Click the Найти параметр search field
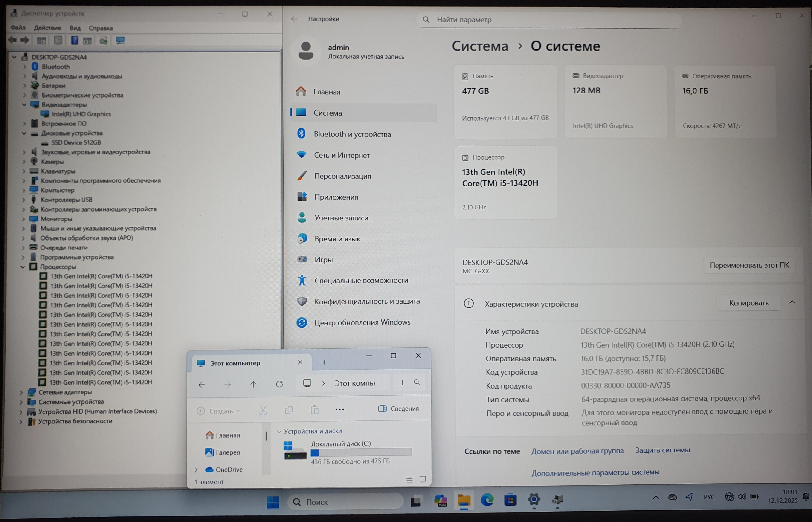The image size is (812, 522). pos(549,20)
